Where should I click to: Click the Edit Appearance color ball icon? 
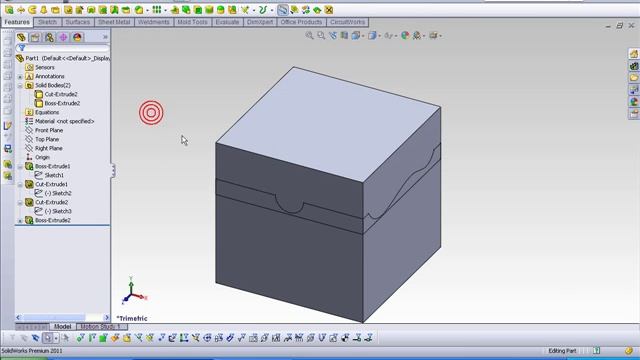pyautogui.click(x=405, y=36)
